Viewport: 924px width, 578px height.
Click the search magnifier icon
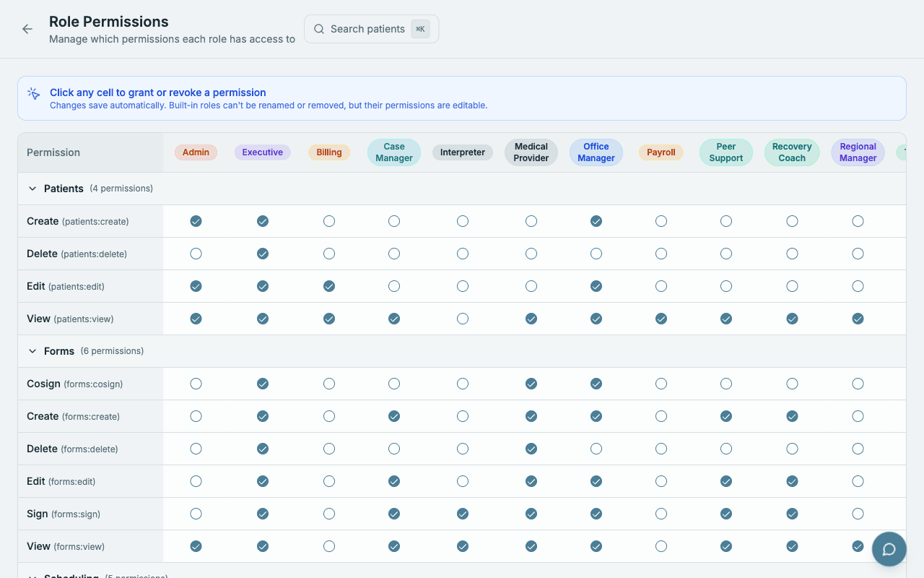pyautogui.click(x=319, y=29)
